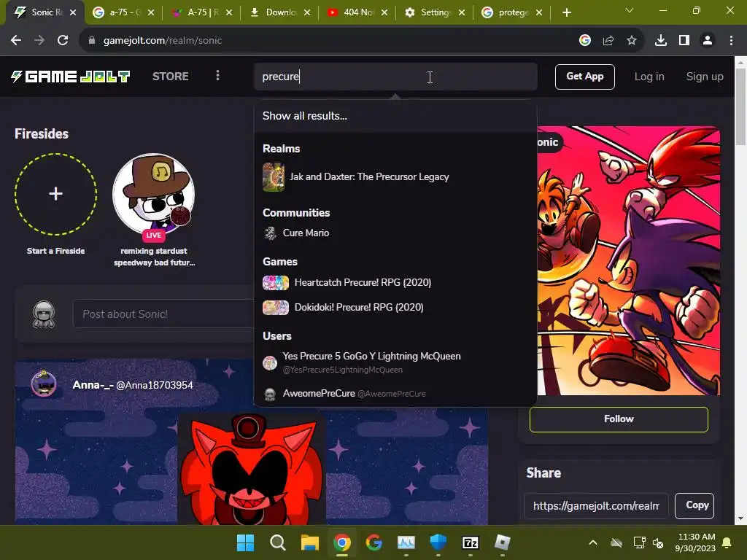The image size is (747, 560).
Task: Click the browser Back arrow
Action: (x=16, y=41)
